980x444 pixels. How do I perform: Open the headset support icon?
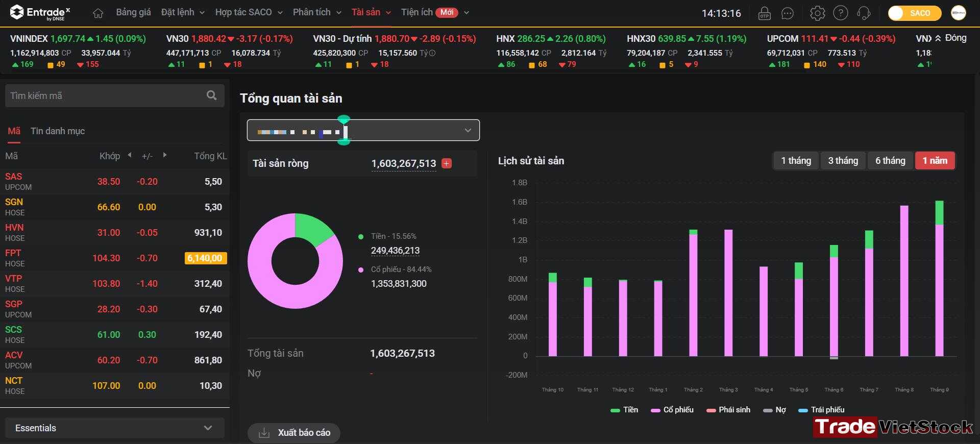864,13
